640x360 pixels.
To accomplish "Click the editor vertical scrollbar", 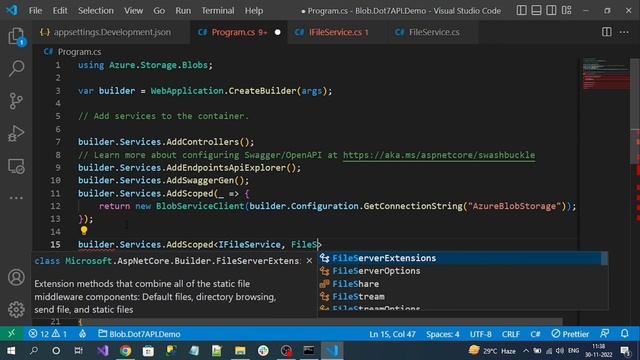I will [x=635, y=110].
